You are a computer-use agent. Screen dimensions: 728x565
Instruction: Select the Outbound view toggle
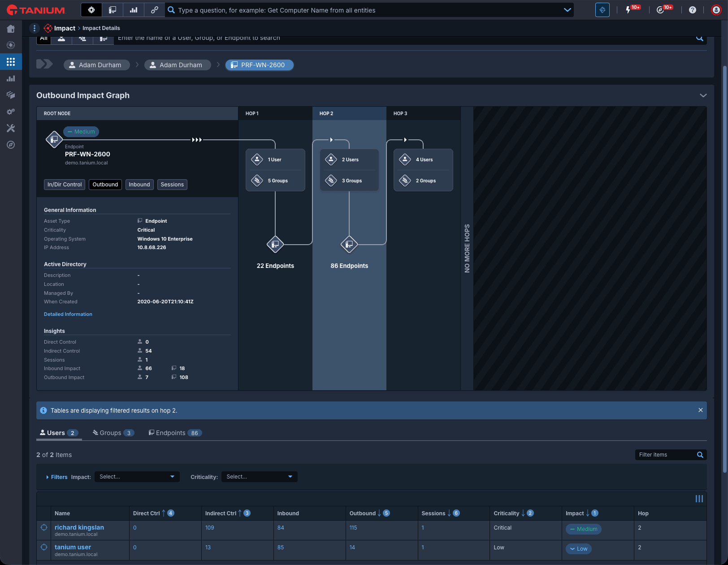105,185
